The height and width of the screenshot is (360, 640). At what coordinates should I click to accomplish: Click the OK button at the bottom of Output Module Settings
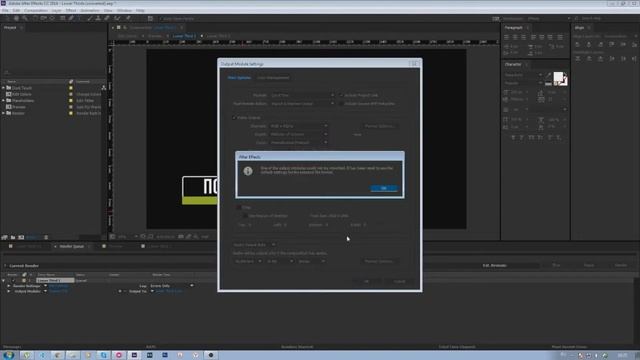(366, 281)
